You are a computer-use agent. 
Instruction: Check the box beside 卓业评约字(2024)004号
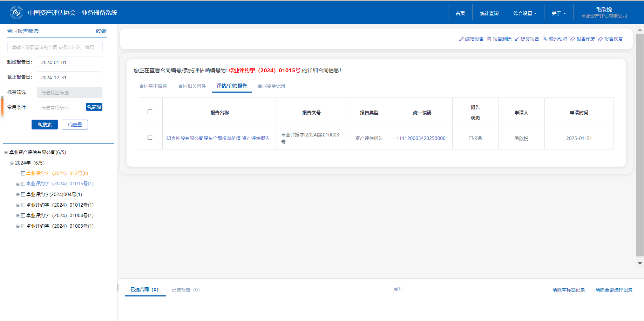(x=23, y=194)
